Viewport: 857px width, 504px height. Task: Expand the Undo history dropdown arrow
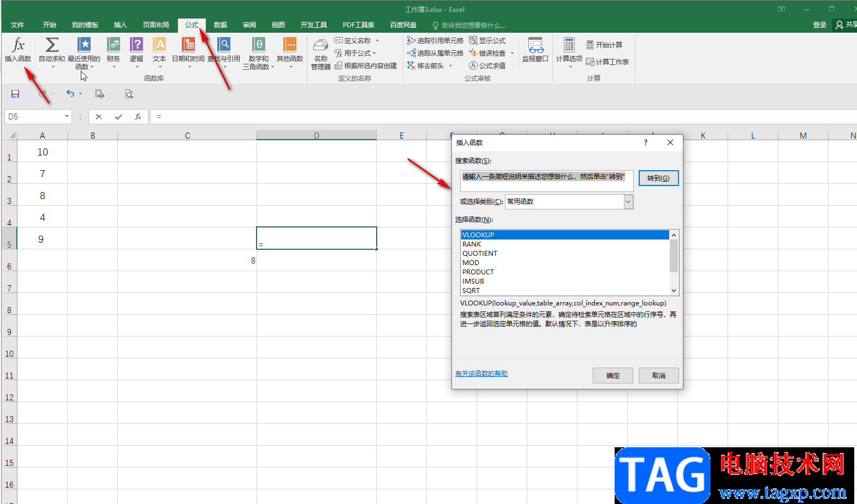click(80, 94)
